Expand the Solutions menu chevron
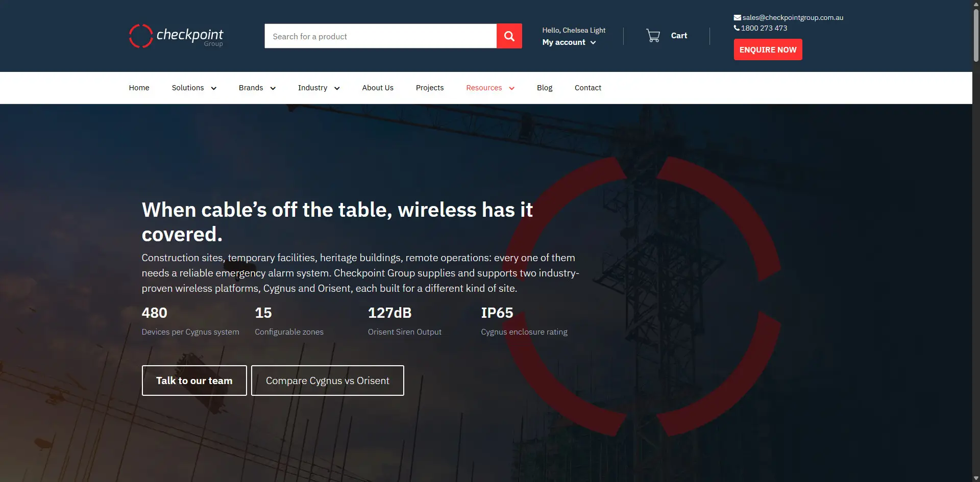The width and height of the screenshot is (980, 482). pos(213,88)
